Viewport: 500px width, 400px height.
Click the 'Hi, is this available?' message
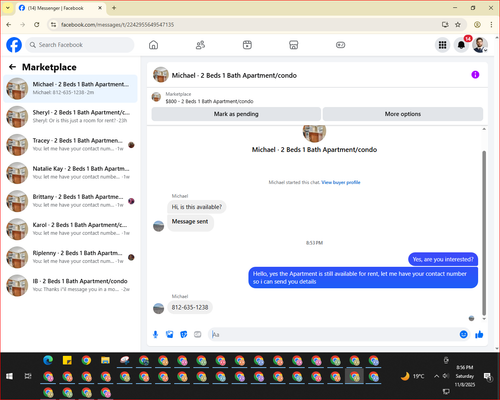tap(197, 207)
